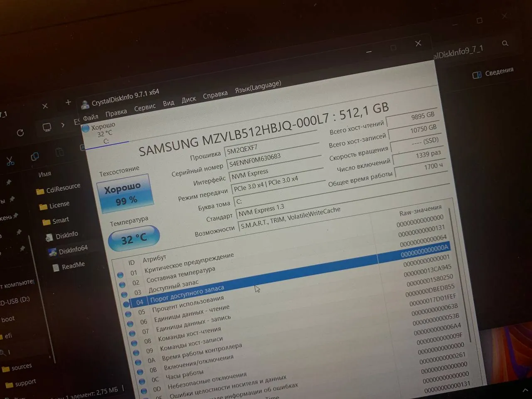
Task: Click power on count value 1339 раз
Action: [x=419, y=156]
